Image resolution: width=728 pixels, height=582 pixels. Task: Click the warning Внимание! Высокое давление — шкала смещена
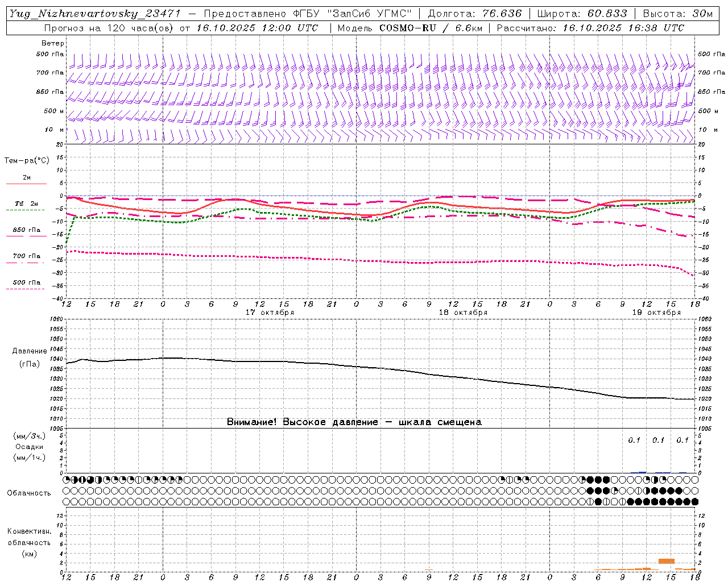click(354, 422)
